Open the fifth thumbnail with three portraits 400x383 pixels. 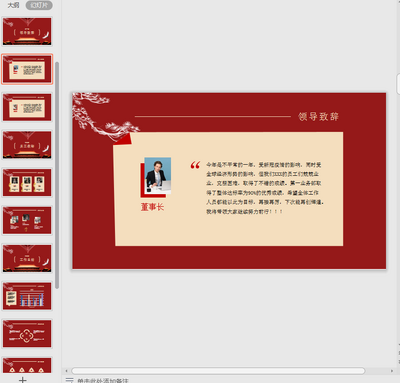coord(27,183)
